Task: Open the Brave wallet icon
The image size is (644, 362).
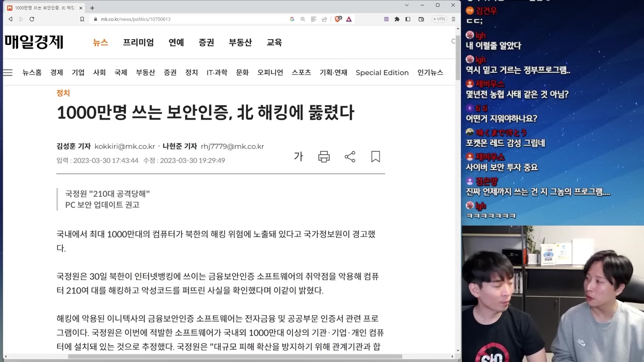Action: click(421, 19)
